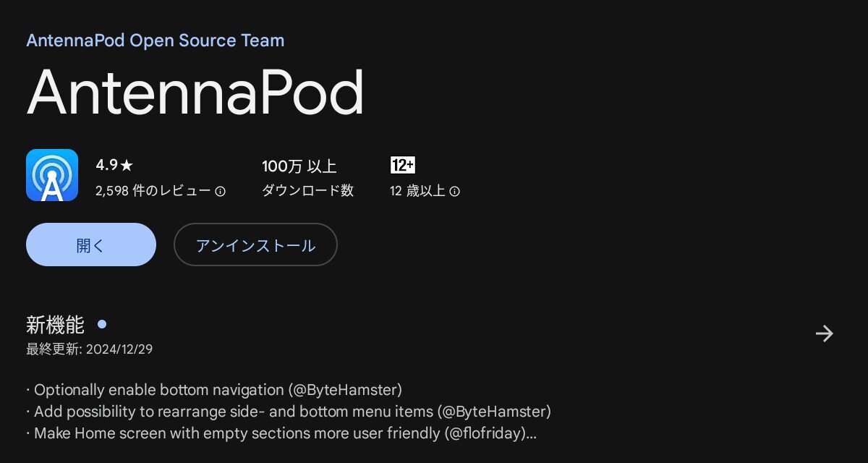Open info icon next to 12 歳以上

[455, 192]
